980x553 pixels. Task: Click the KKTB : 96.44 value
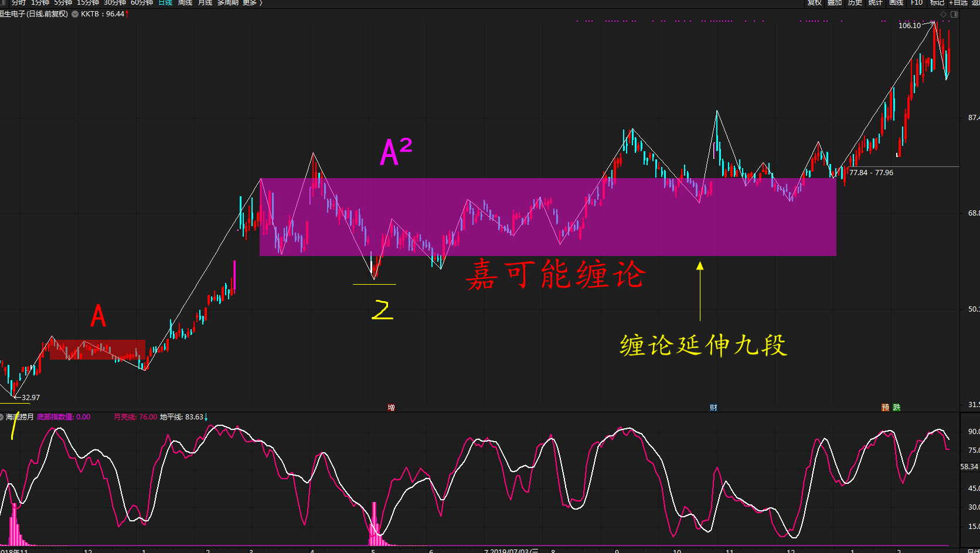[x=103, y=14]
